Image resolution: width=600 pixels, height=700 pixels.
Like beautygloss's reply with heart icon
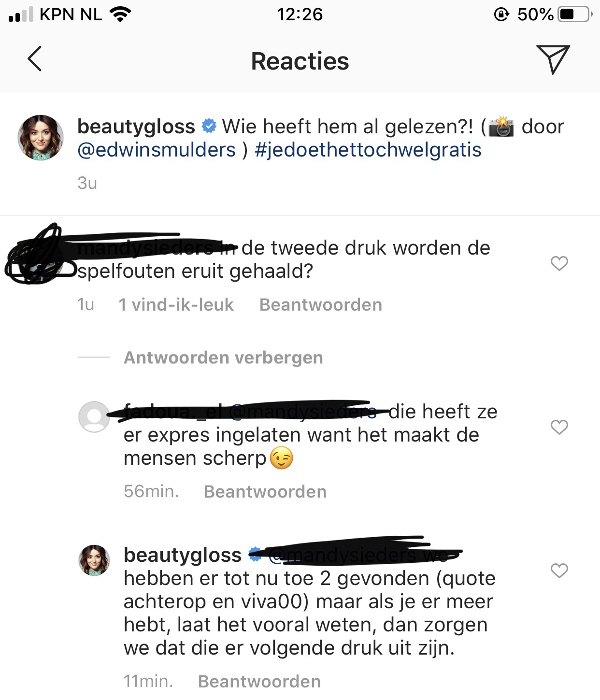coord(559,571)
